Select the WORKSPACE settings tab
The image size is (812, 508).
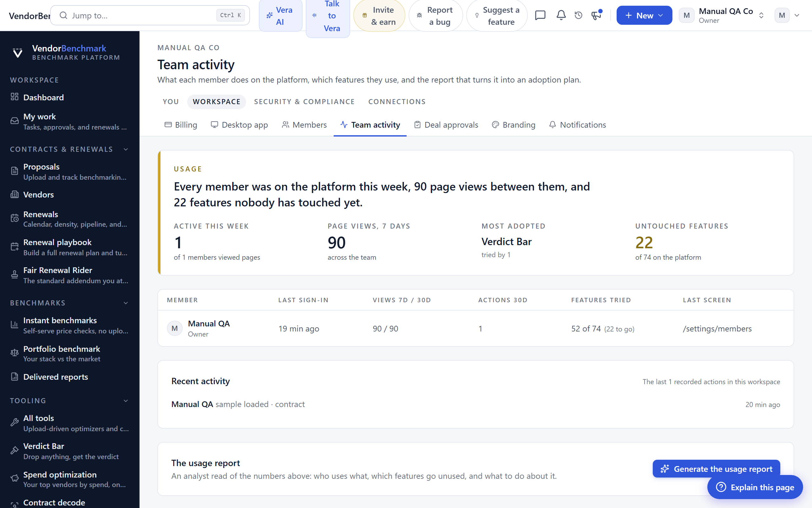(216, 102)
